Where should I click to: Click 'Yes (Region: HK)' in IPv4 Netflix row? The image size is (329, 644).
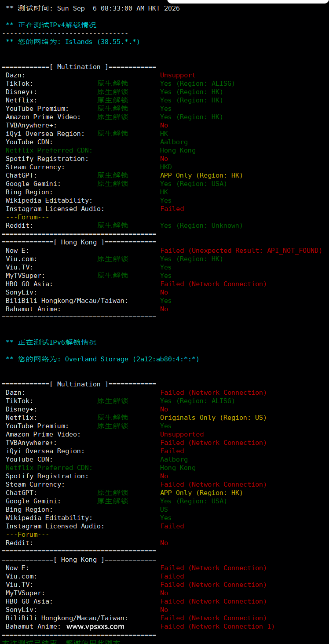pos(191,100)
